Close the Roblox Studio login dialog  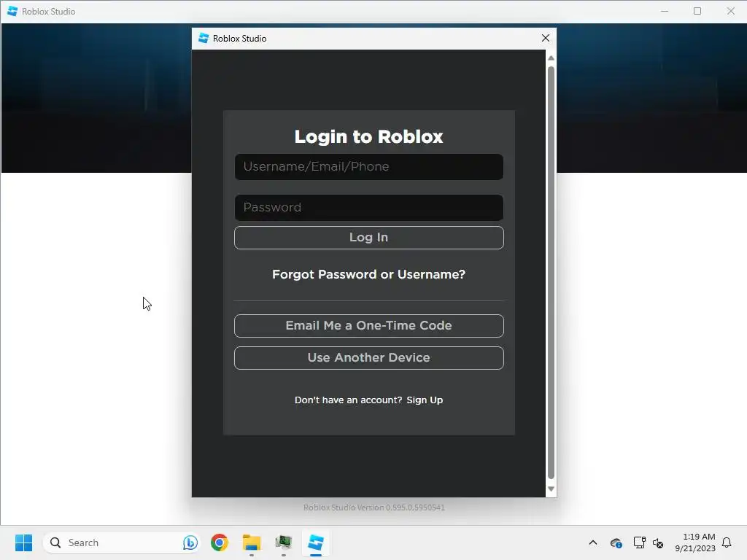tap(546, 38)
